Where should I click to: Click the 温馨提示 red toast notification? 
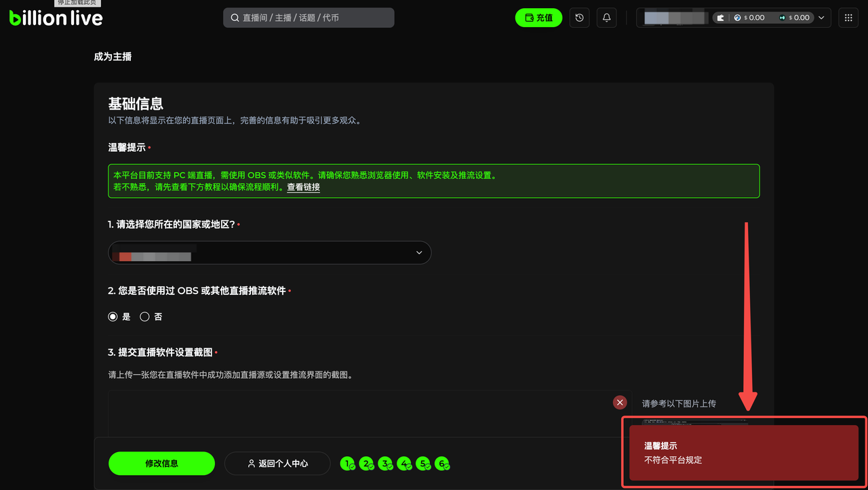tap(744, 453)
